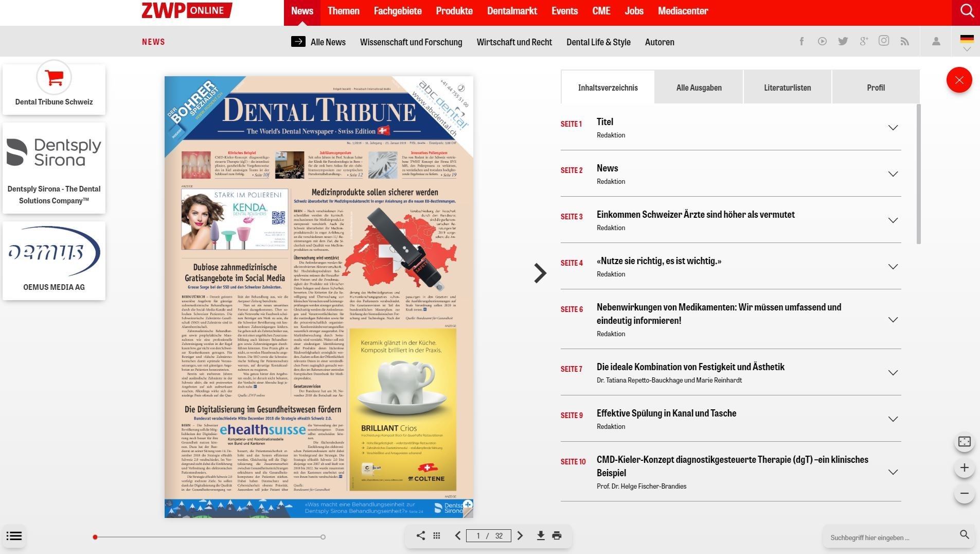The height and width of the screenshot is (554, 980).
Task: Open the News menu item
Action: click(302, 11)
